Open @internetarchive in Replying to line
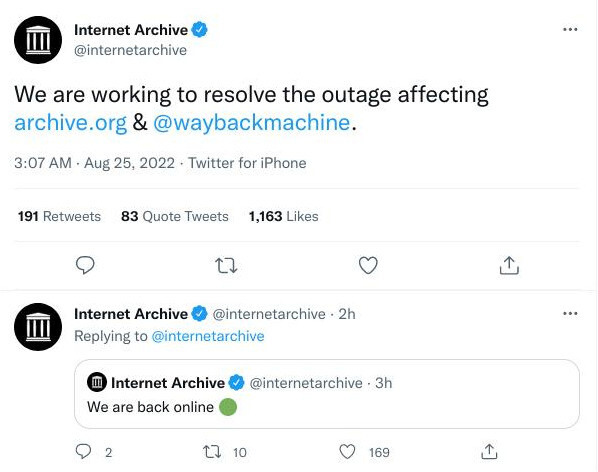Image resolution: width=598 pixels, height=472 pixels. 208,336
